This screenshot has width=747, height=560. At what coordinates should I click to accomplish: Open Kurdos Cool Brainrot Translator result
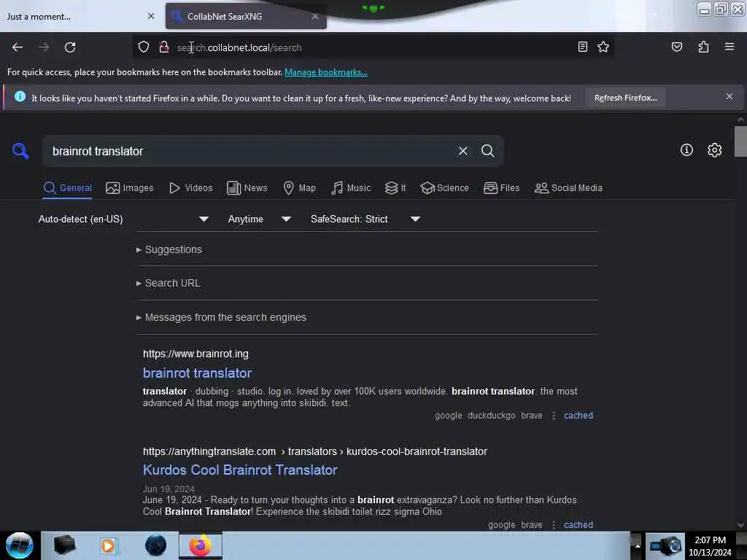click(x=240, y=470)
